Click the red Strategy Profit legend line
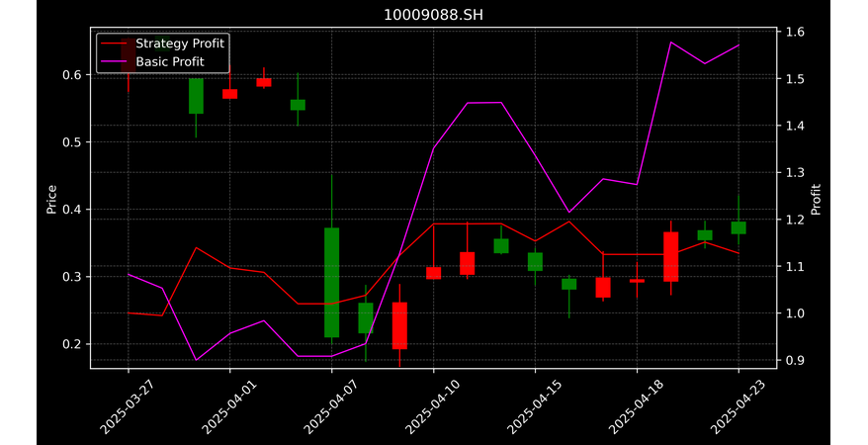868x445 pixels. point(113,44)
